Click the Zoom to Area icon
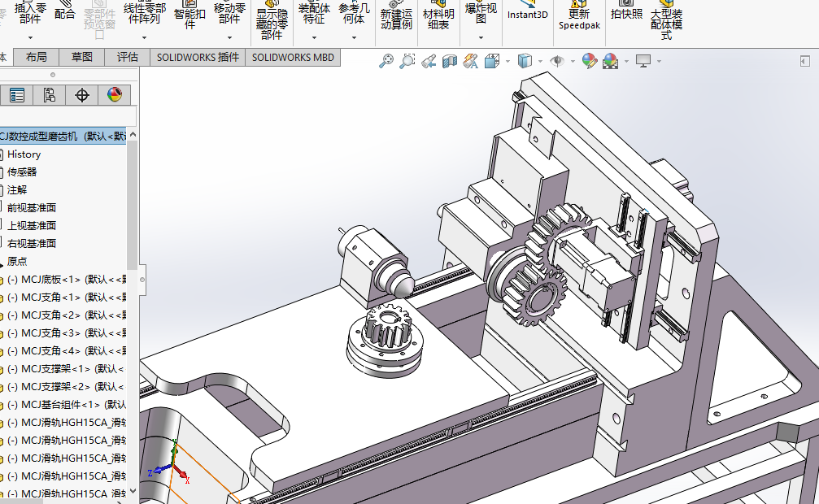The image size is (819, 504). point(407,61)
